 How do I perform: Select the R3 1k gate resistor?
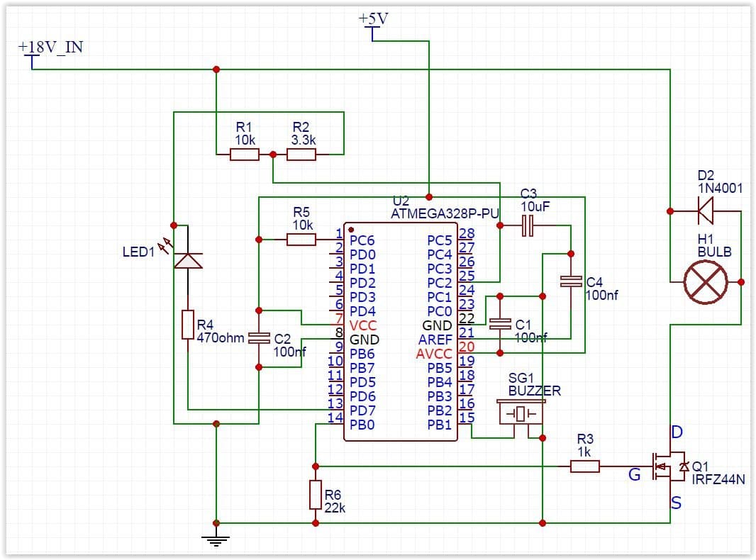pos(585,466)
